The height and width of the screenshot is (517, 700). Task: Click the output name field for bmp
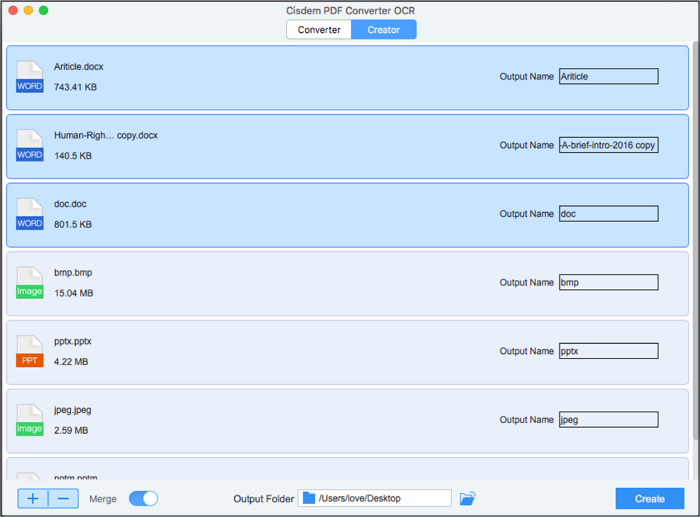(608, 282)
